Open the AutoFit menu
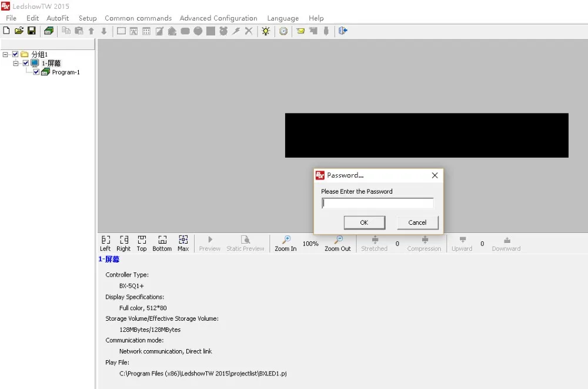This screenshot has width=588, height=389. pyautogui.click(x=58, y=18)
